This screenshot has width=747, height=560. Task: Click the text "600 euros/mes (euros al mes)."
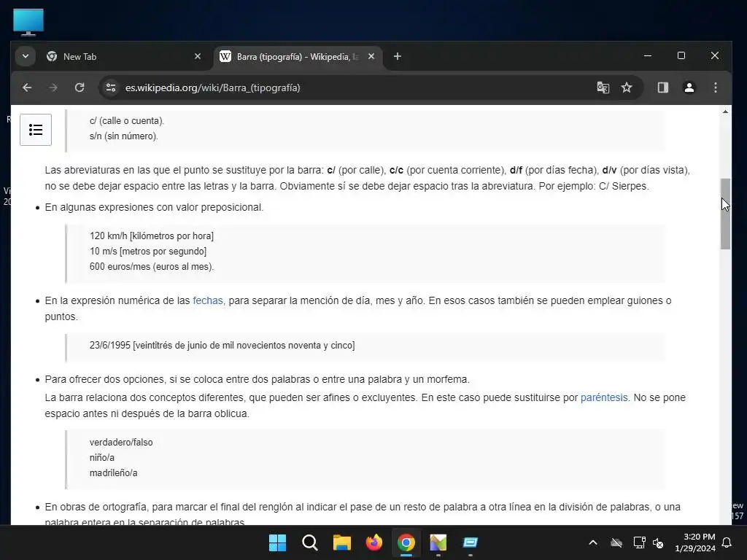pyautogui.click(x=152, y=267)
